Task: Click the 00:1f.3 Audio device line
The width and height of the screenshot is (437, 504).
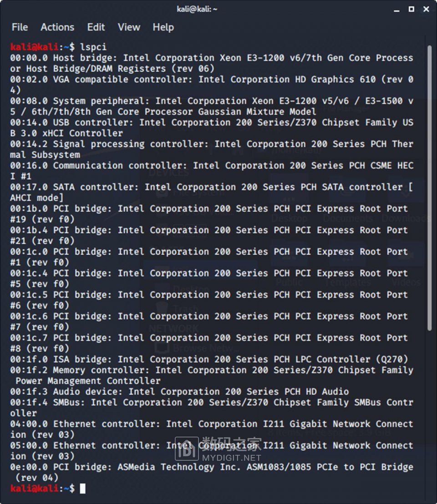Action: click(x=180, y=392)
